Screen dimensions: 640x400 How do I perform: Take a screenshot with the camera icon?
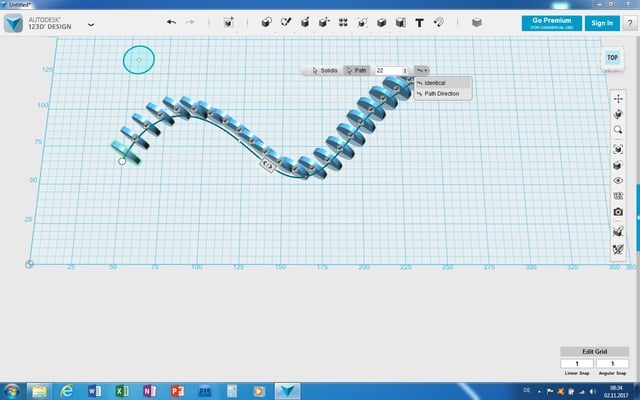(x=618, y=212)
